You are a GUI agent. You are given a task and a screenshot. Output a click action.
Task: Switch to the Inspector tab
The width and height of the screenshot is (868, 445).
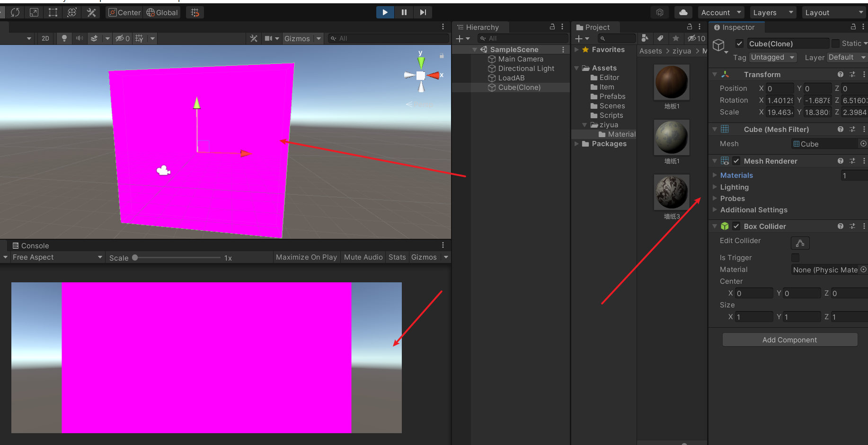point(734,27)
